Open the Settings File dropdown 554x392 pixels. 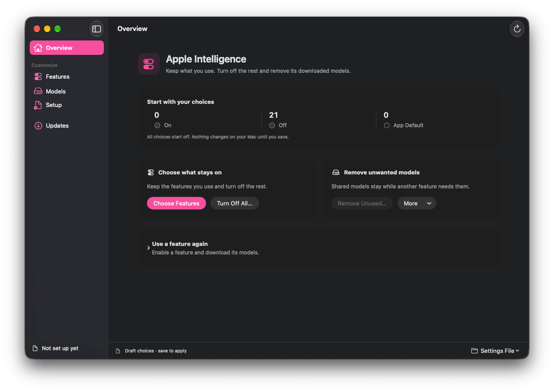[495, 351]
